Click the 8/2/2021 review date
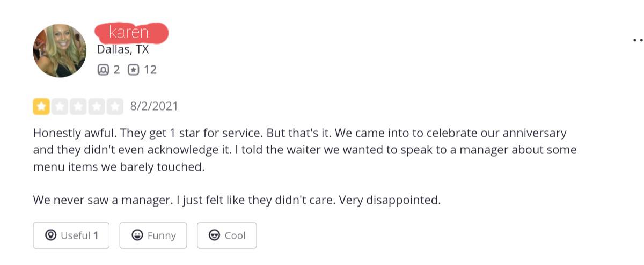Screen dimensions: 644x265 tap(154, 106)
